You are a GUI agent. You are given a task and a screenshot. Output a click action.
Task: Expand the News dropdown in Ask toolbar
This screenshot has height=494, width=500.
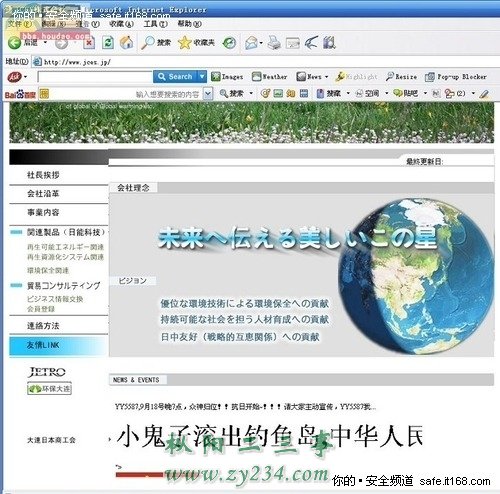(x=327, y=77)
